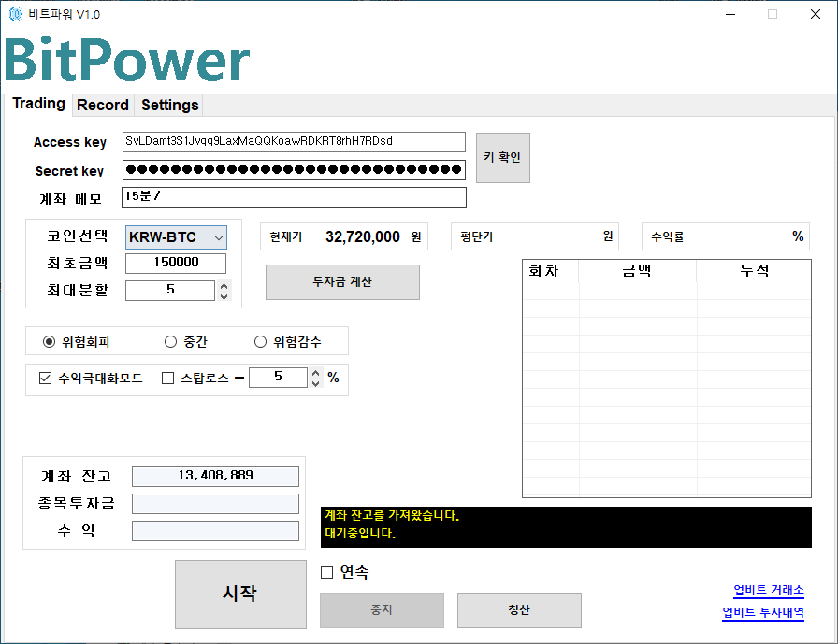Increase 최대분할 with the up arrow
The width and height of the screenshot is (838, 644).
click(x=224, y=286)
